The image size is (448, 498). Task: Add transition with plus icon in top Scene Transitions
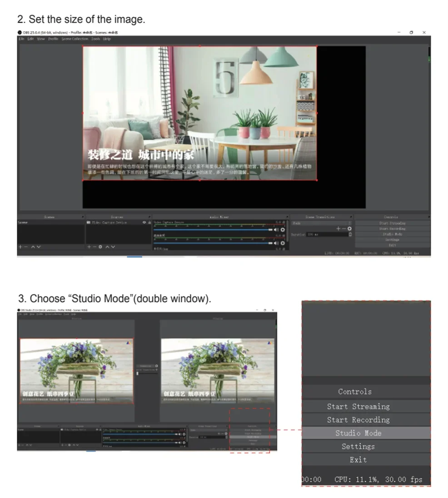coord(338,229)
